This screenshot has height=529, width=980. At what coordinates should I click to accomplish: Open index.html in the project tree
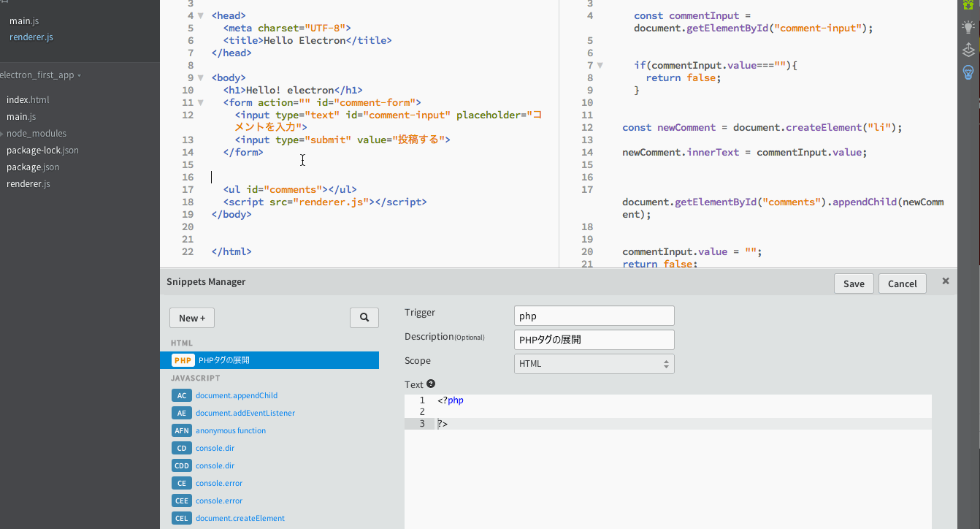[28, 100]
